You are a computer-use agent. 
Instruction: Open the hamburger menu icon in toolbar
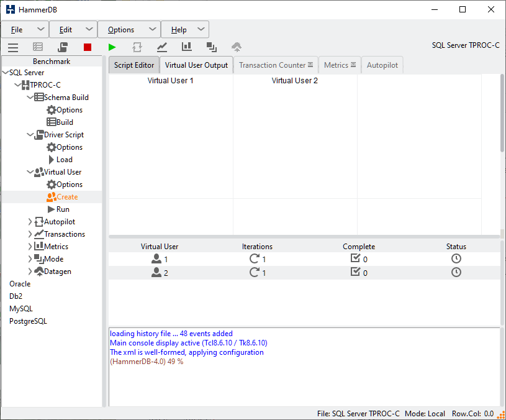13,47
